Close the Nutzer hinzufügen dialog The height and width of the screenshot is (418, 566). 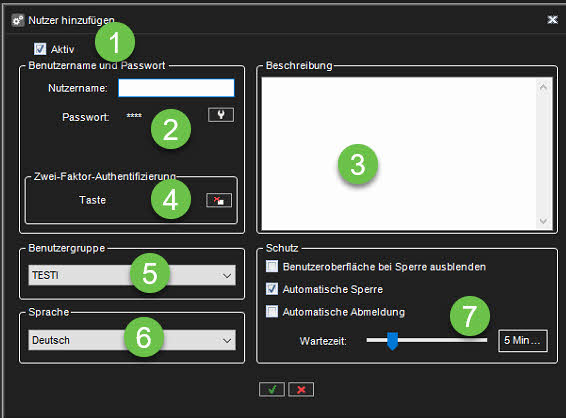coord(552,19)
